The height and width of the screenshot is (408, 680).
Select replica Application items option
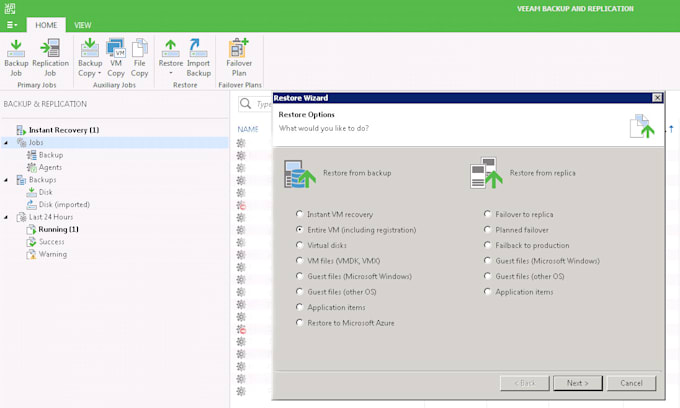[x=487, y=291]
